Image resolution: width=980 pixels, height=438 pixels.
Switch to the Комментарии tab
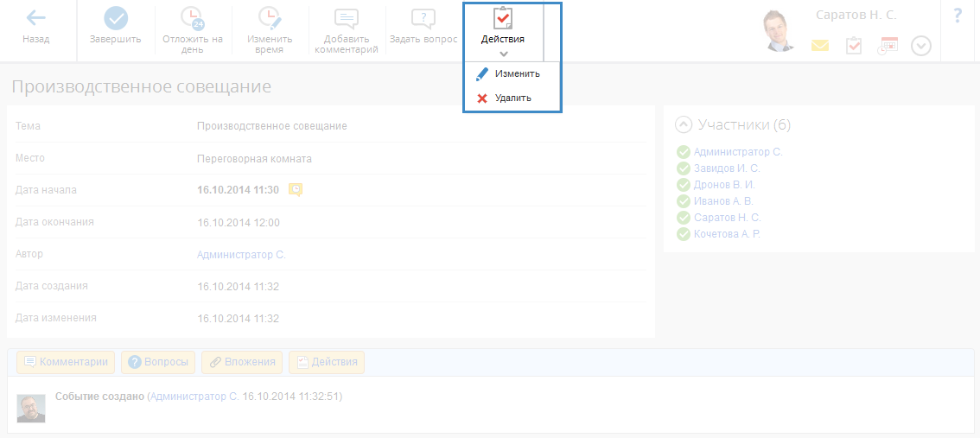pyautogui.click(x=66, y=362)
